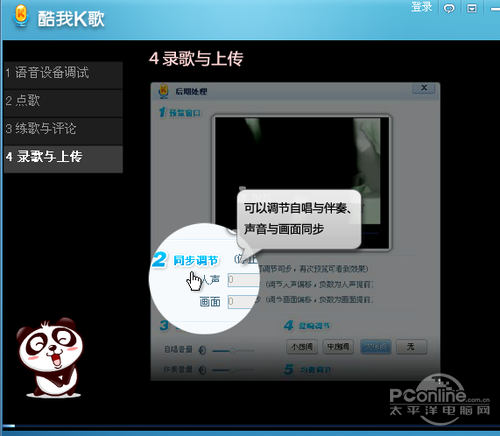
Task: Click the 酷我K歌 title text
Action: click(x=71, y=19)
